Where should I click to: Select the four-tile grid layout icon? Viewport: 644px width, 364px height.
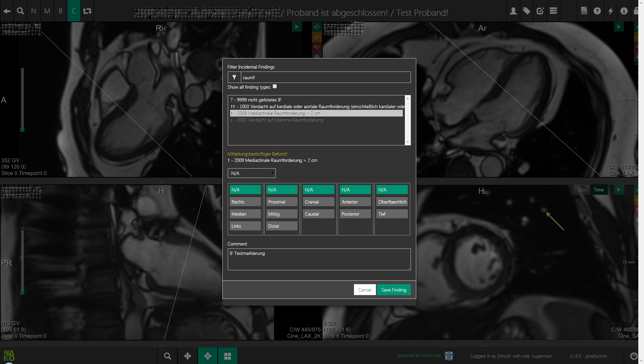click(x=227, y=356)
